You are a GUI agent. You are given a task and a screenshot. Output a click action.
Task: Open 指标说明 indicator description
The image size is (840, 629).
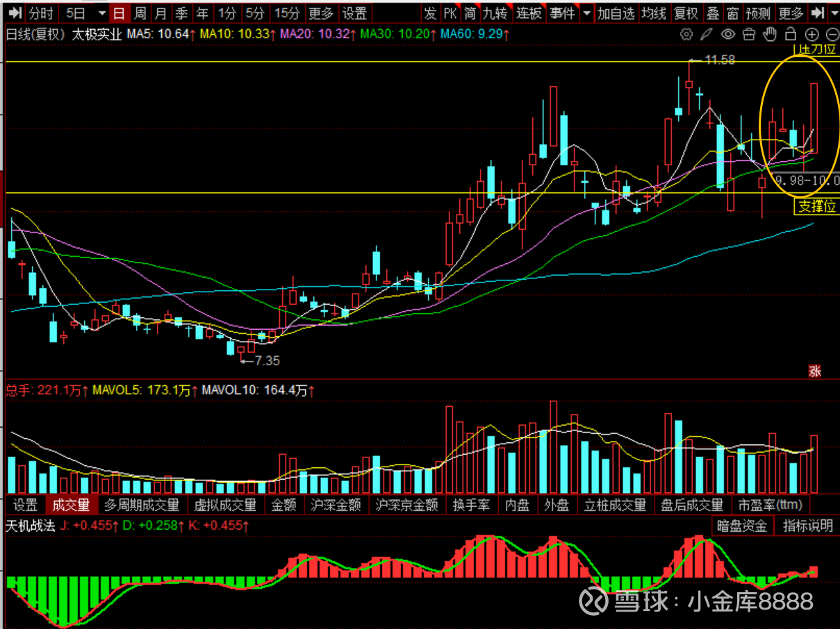808,526
